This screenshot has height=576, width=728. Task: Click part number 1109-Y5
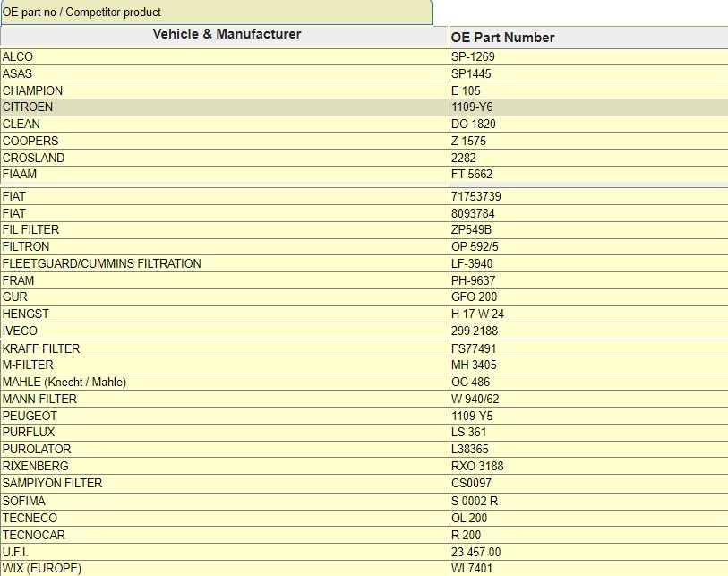point(472,416)
